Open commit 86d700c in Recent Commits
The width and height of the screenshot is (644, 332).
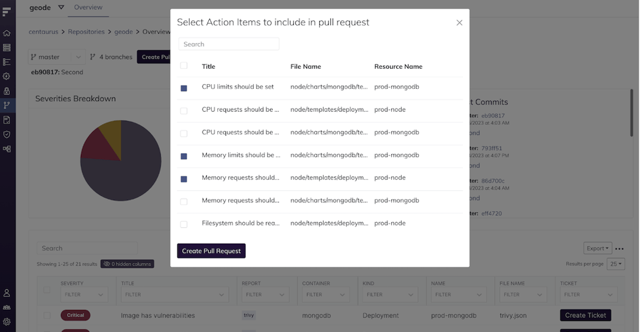(493, 180)
